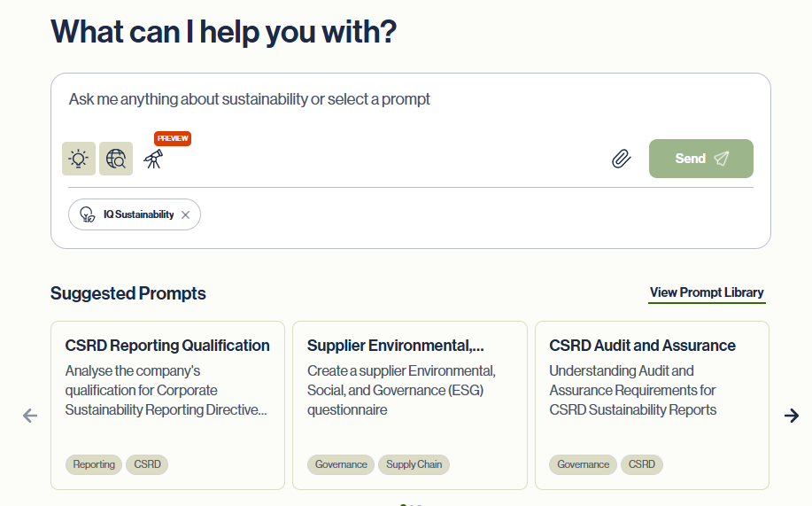Click 'Create a supplier Environmental' description text

(401, 391)
